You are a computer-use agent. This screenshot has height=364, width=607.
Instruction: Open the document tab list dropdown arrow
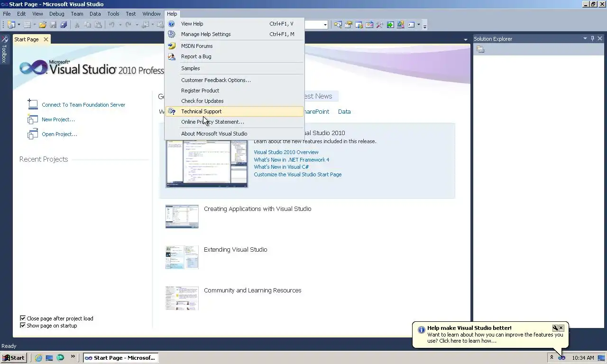(465, 39)
